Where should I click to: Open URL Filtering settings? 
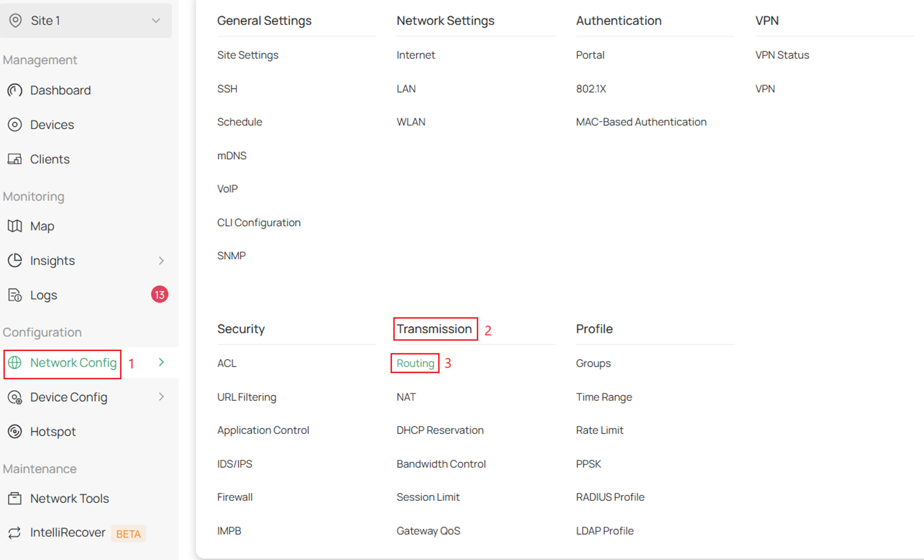tap(246, 397)
